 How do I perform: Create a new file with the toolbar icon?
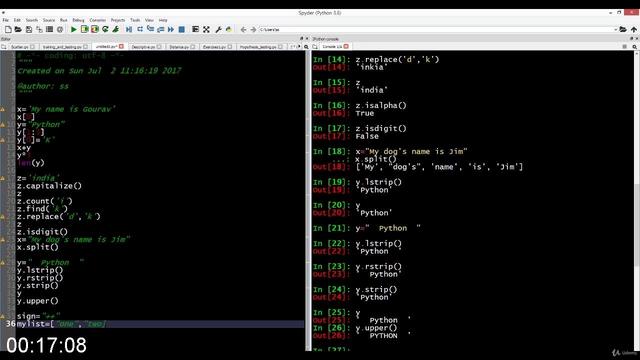(x=8, y=29)
